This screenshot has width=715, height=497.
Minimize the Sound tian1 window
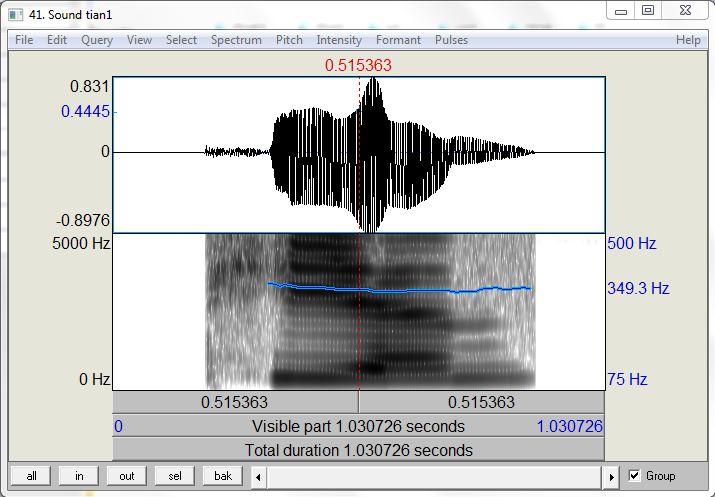[x=621, y=11]
